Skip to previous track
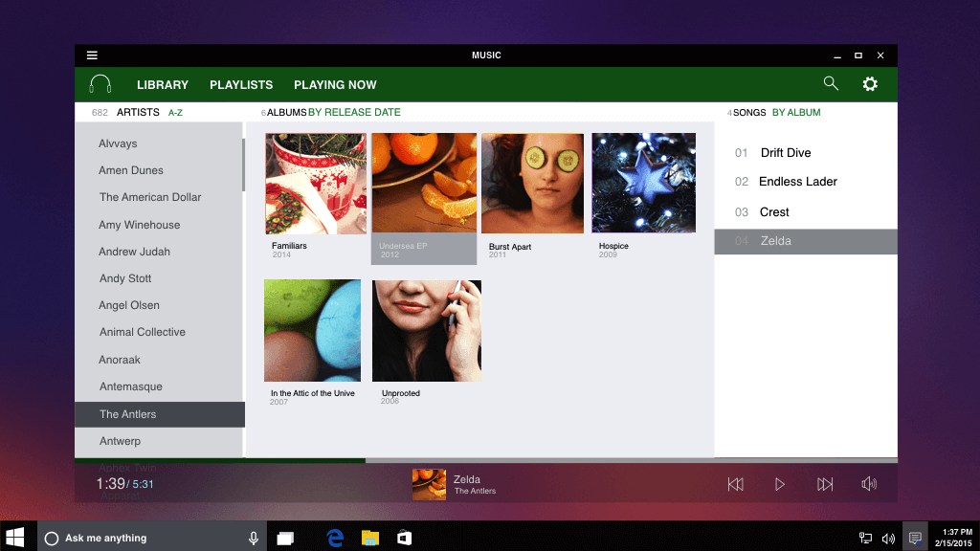980x551 pixels. pos(736,484)
